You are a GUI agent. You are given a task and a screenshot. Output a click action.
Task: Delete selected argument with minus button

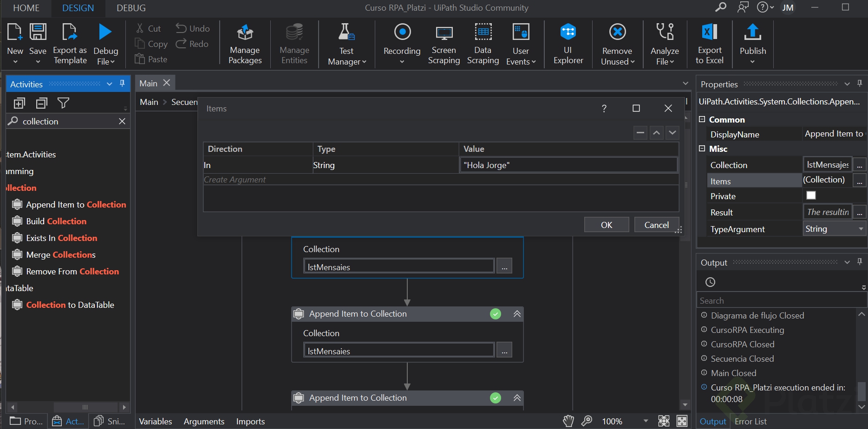pyautogui.click(x=640, y=133)
